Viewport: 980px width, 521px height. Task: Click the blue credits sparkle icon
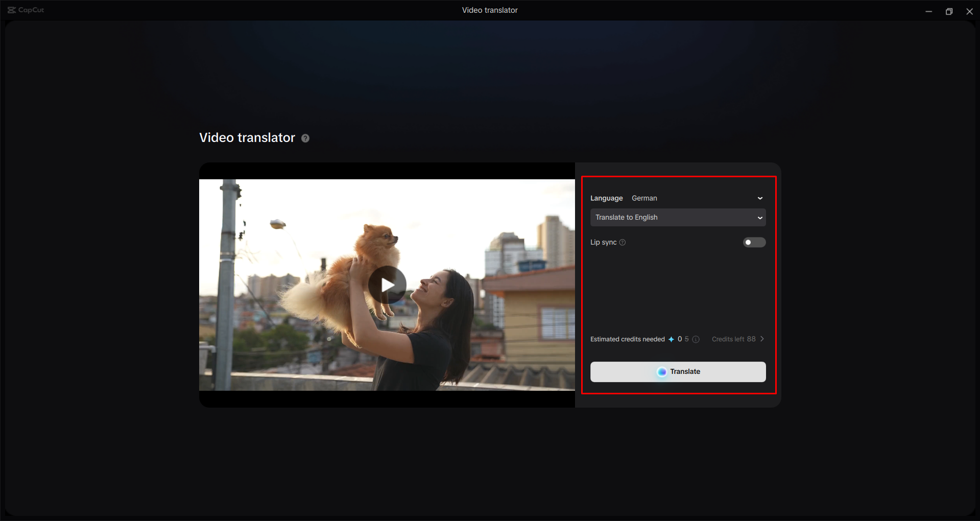[671, 340]
